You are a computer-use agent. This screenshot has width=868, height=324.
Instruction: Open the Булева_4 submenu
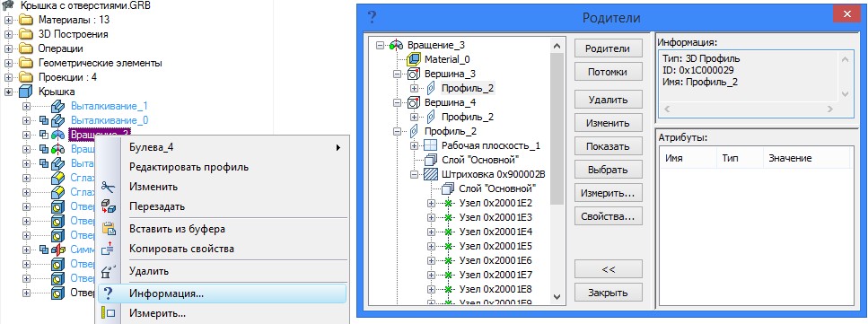[x=222, y=147]
